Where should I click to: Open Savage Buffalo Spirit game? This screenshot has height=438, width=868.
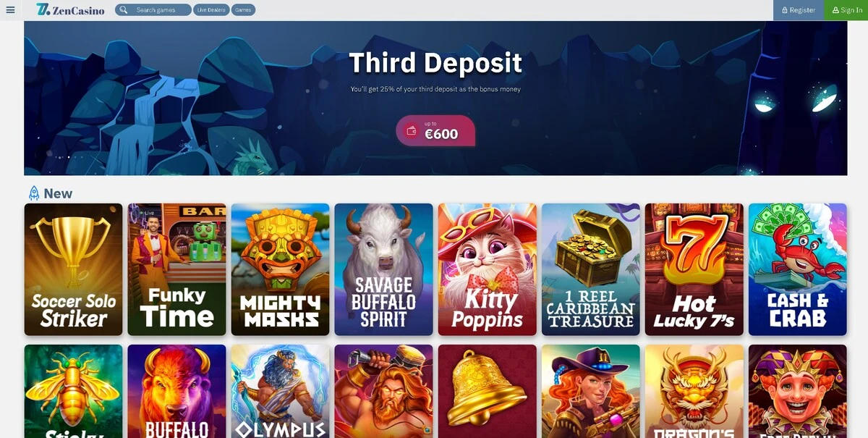[x=384, y=269]
